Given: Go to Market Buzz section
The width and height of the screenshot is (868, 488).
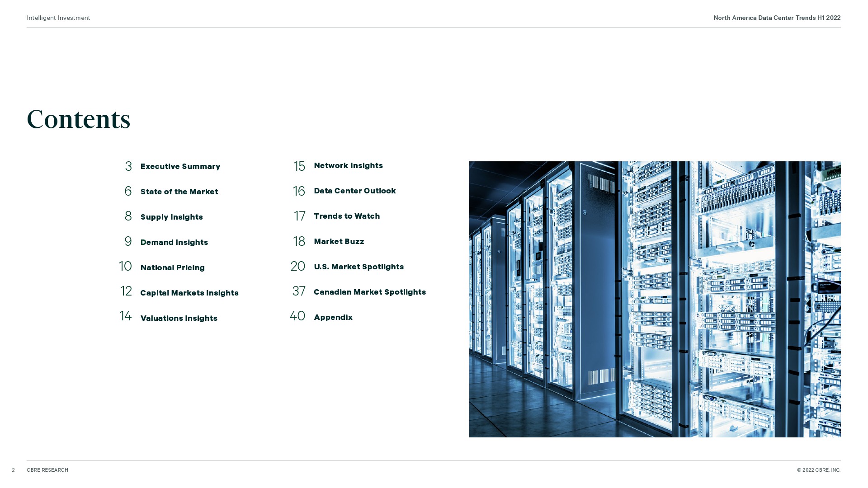Looking at the screenshot, I should (339, 241).
